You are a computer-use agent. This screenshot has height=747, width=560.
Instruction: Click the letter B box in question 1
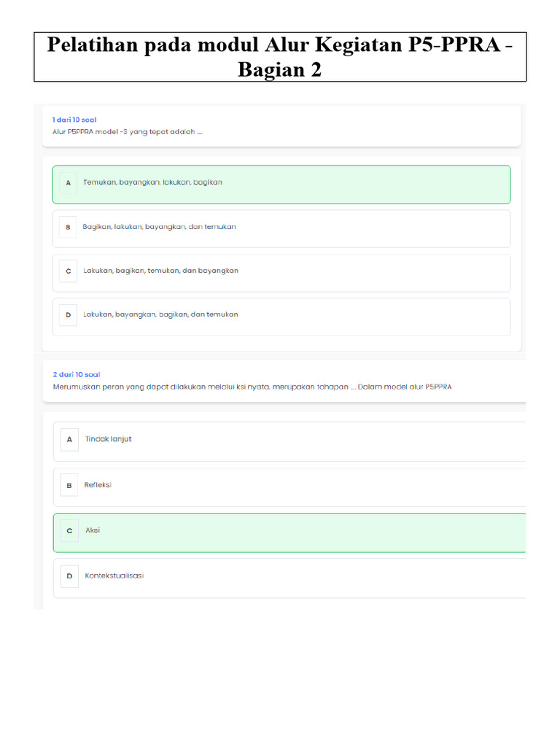click(x=68, y=228)
